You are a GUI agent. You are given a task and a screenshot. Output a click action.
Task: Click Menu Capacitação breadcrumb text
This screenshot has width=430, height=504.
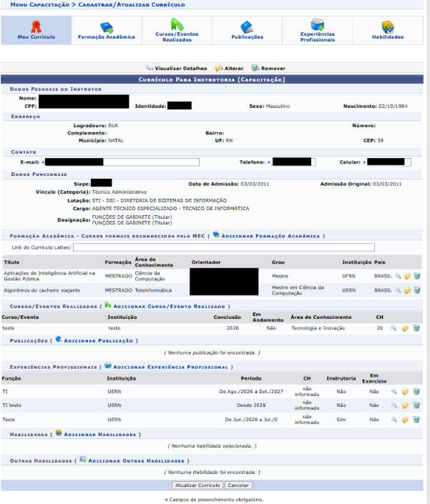(x=40, y=4)
